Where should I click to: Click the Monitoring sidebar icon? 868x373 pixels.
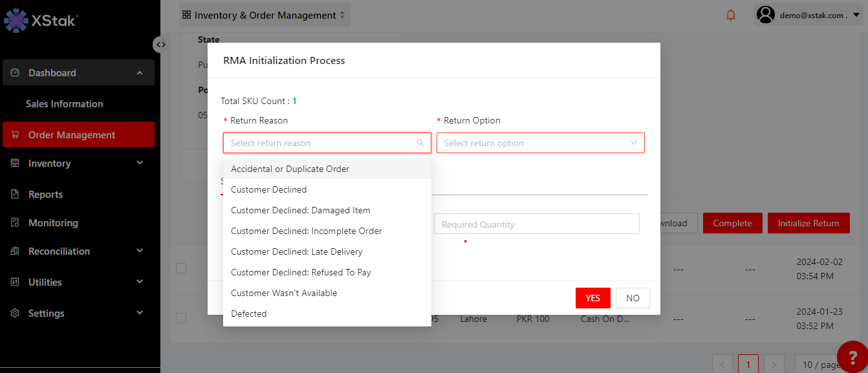tap(15, 222)
